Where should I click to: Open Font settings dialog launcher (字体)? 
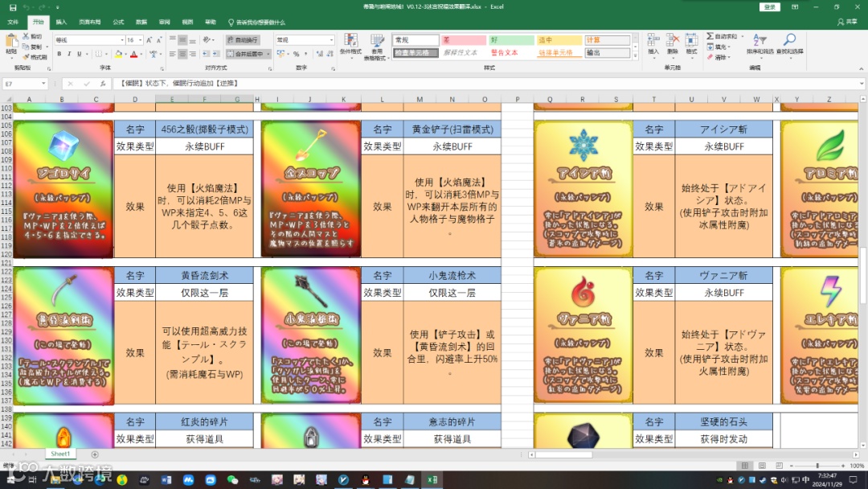[162, 68]
